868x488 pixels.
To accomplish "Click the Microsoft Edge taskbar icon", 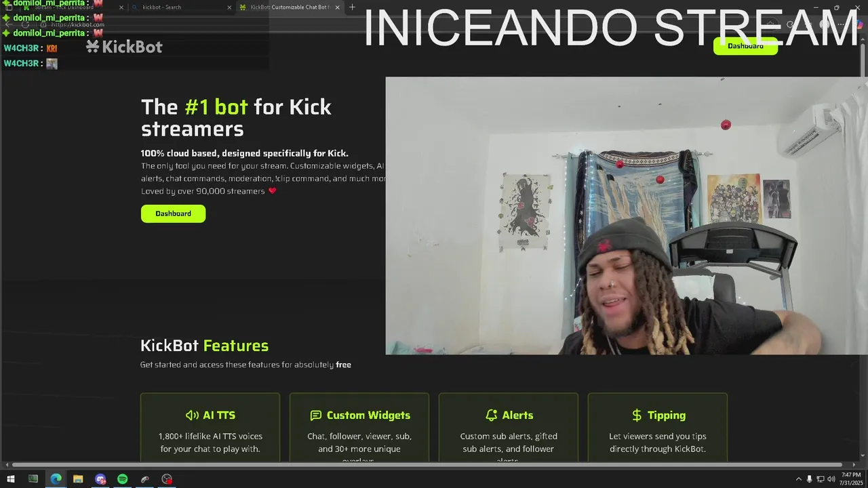I will coord(56,479).
